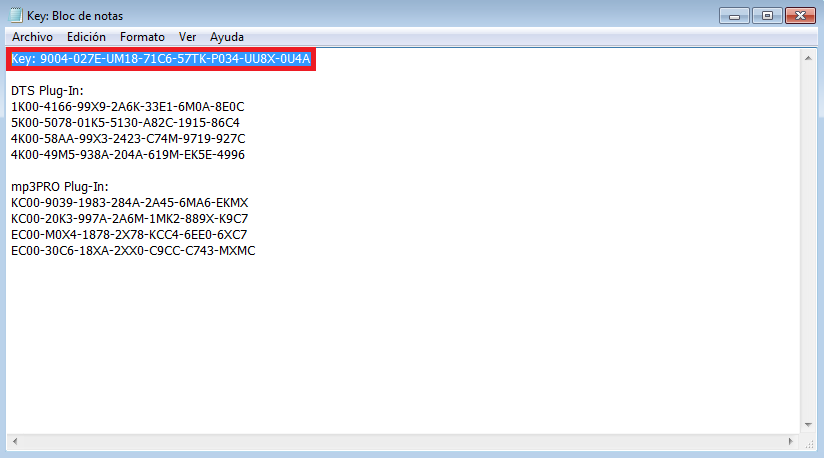Click the window resize grip corner
824x458 pixels.
(809, 443)
